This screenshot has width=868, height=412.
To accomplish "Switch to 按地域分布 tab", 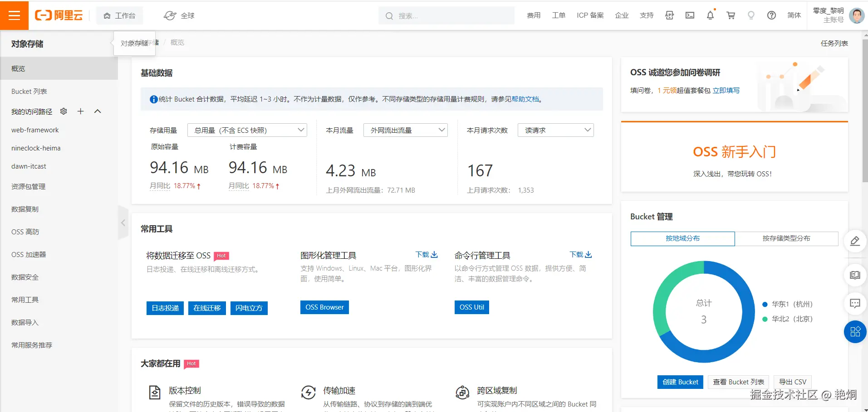I will [x=682, y=238].
